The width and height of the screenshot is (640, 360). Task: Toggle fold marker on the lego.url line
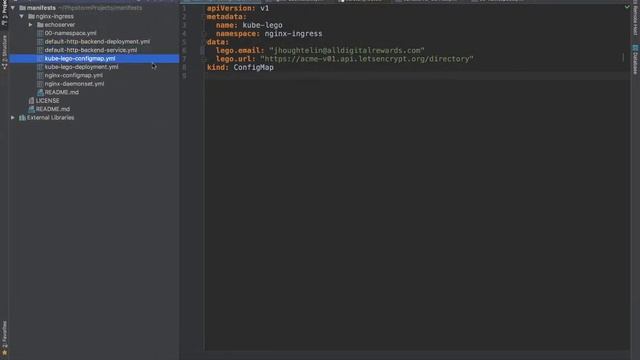[x=203, y=59]
